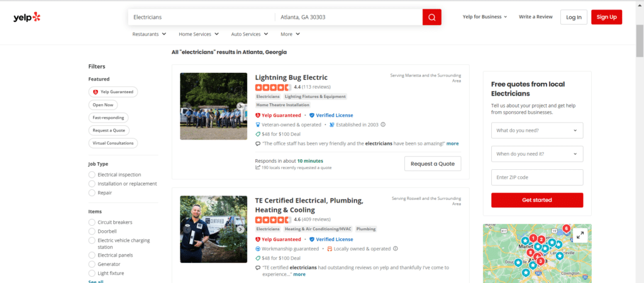644x283 pixels.
Task: Expand the map with the arrows icon
Action: click(580, 235)
